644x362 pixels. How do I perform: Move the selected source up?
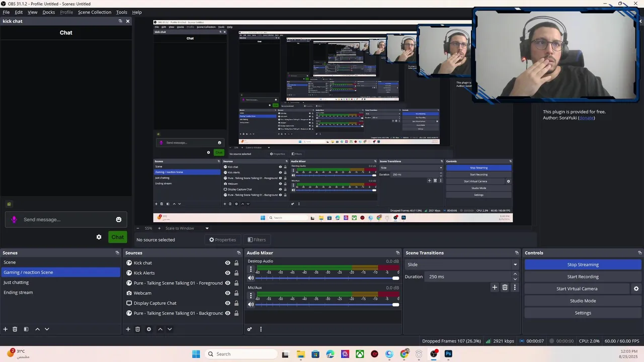tap(160, 329)
